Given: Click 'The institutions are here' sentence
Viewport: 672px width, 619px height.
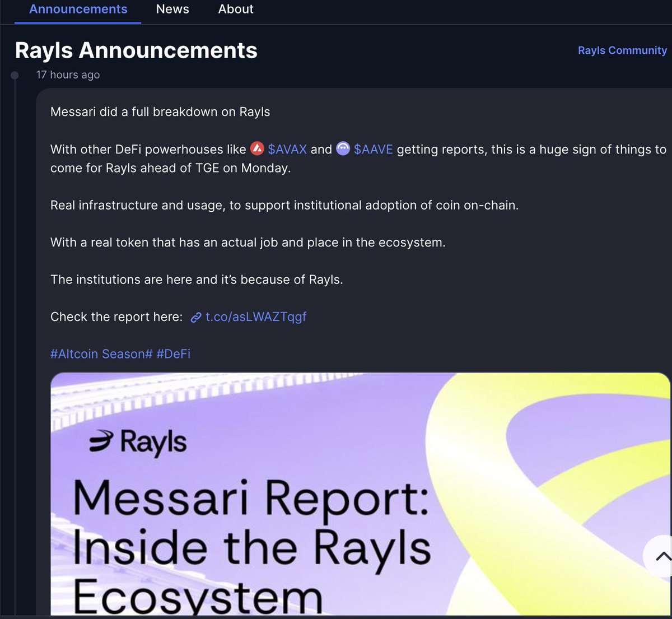Looking at the screenshot, I should (x=197, y=280).
